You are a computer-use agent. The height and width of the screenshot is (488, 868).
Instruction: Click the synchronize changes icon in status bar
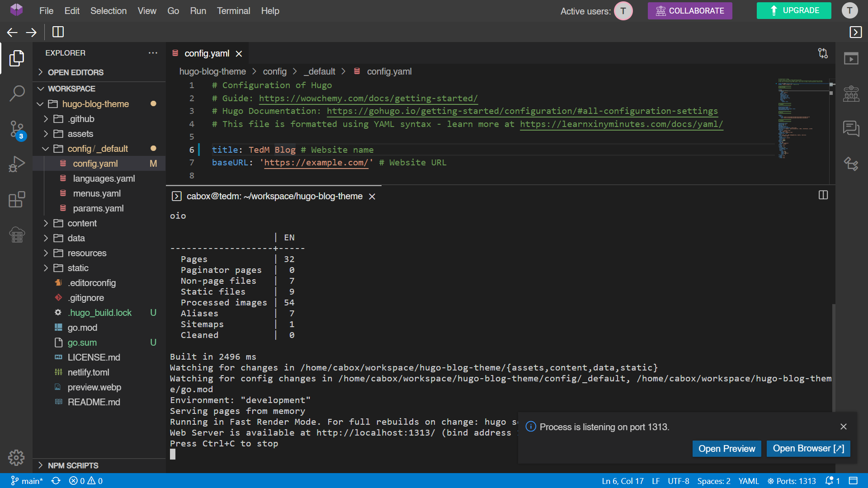tap(56, 481)
